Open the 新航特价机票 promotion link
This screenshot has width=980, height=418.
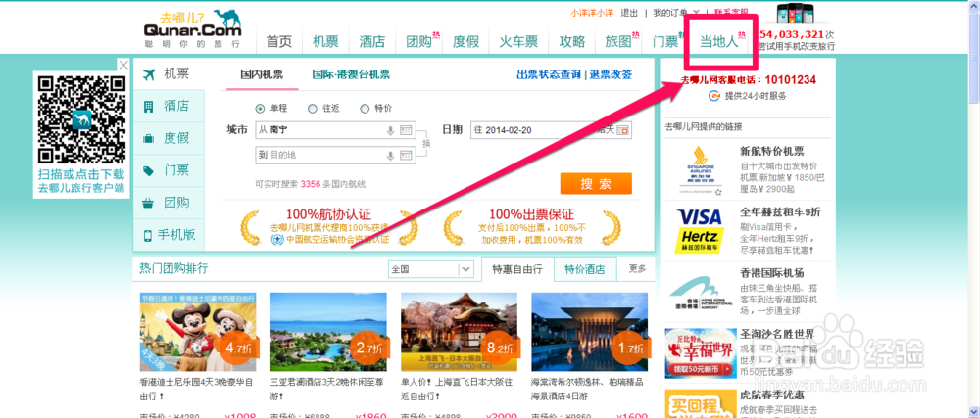[772, 151]
